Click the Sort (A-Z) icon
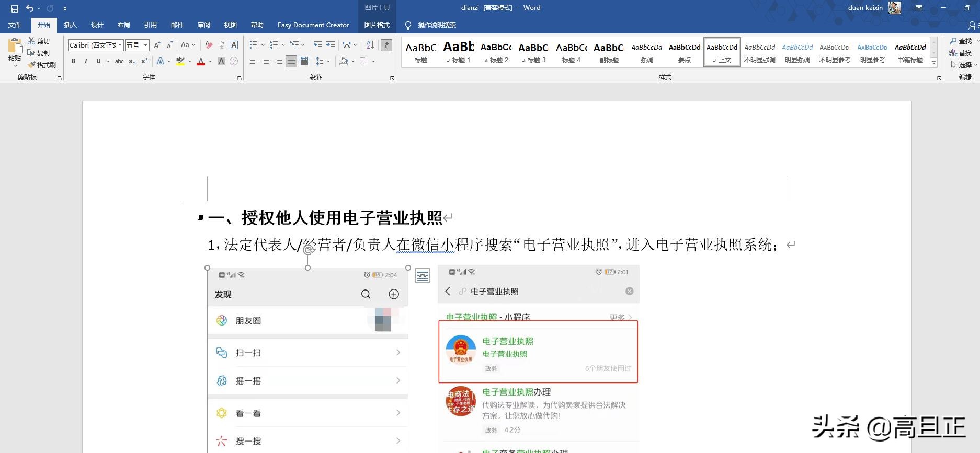 370,45
